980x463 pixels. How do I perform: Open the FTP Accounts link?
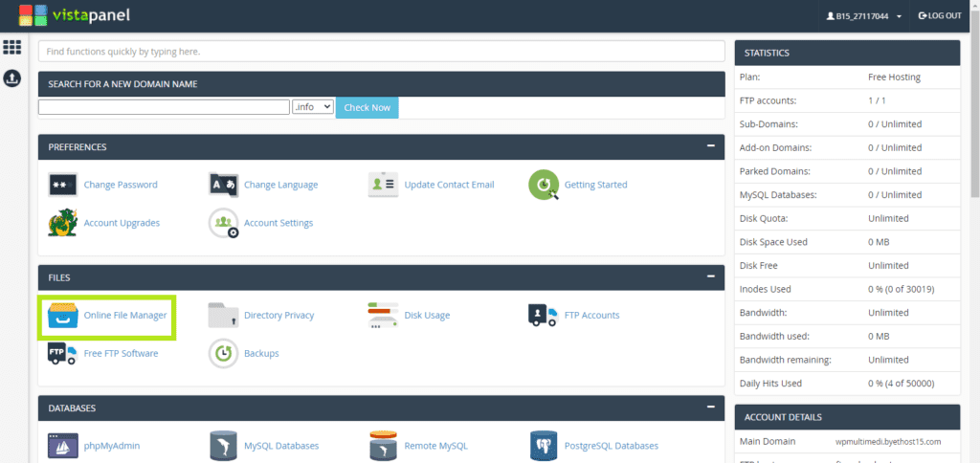591,316
